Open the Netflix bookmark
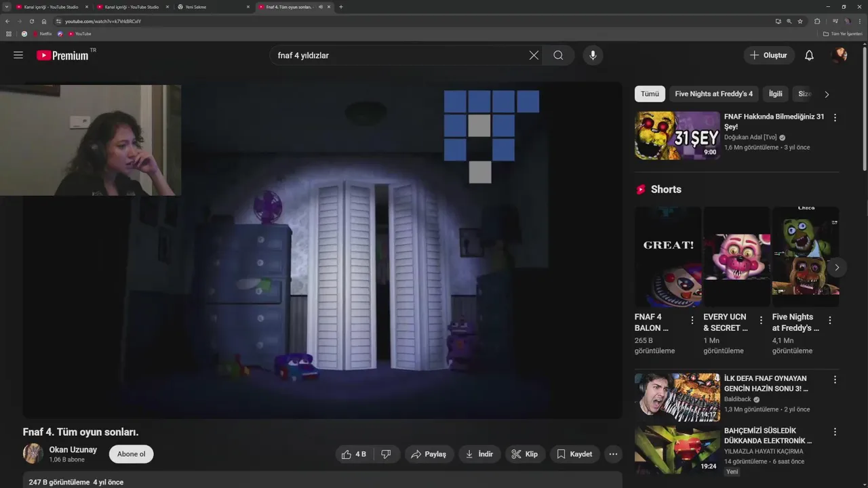The height and width of the screenshot is (488, 868). pyautogui.click(x=42, y=34)
